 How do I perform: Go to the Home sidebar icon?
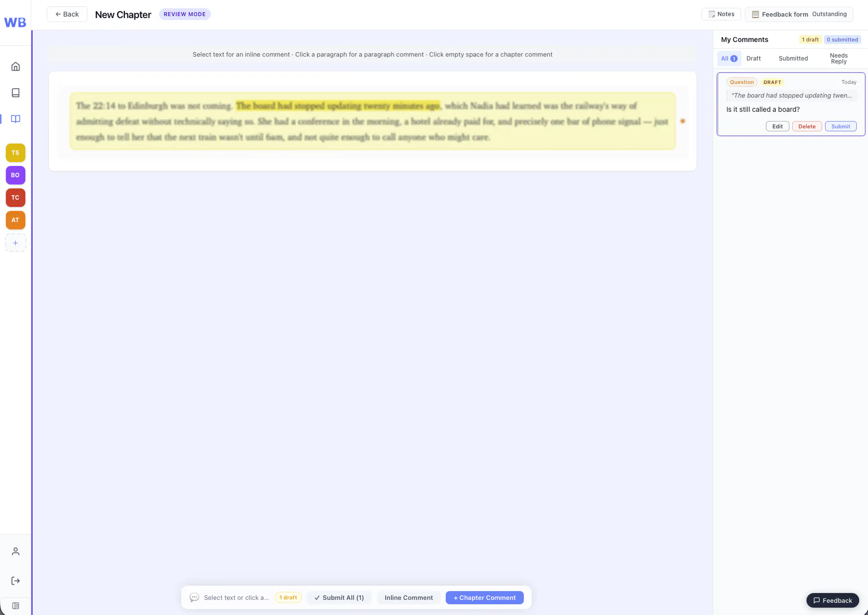coord(16,66)
